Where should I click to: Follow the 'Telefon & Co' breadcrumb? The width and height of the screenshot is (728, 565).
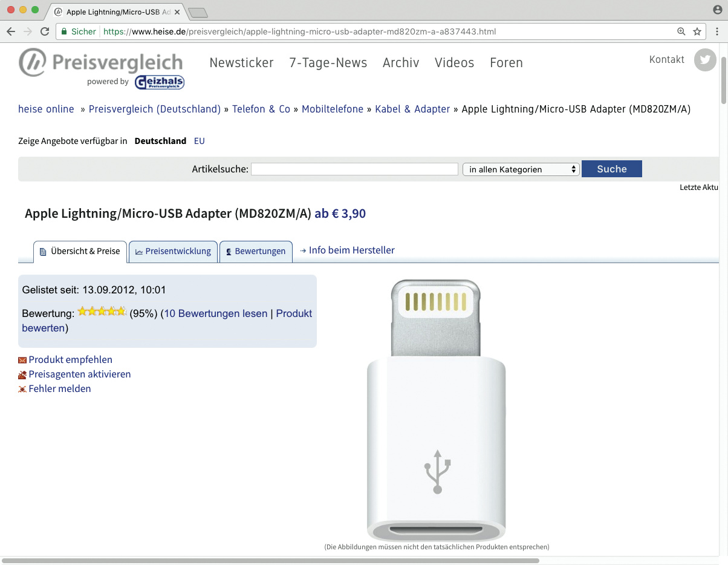[x=261, y=109]
